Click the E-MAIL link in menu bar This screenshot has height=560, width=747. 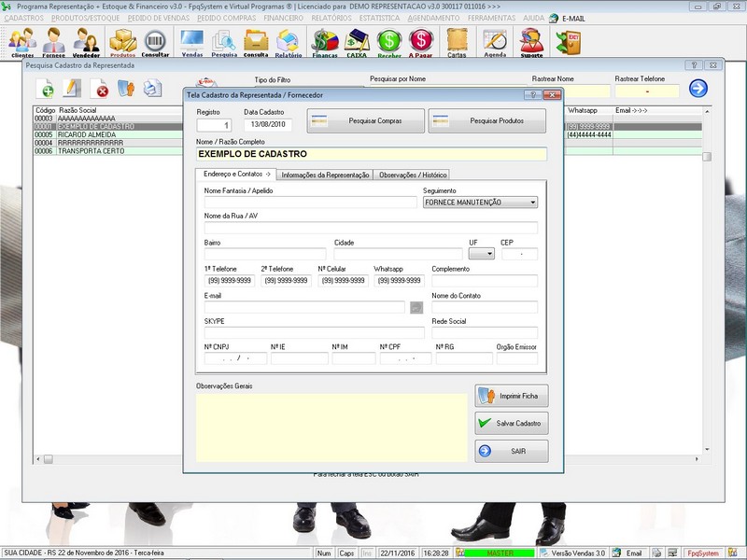573,19
